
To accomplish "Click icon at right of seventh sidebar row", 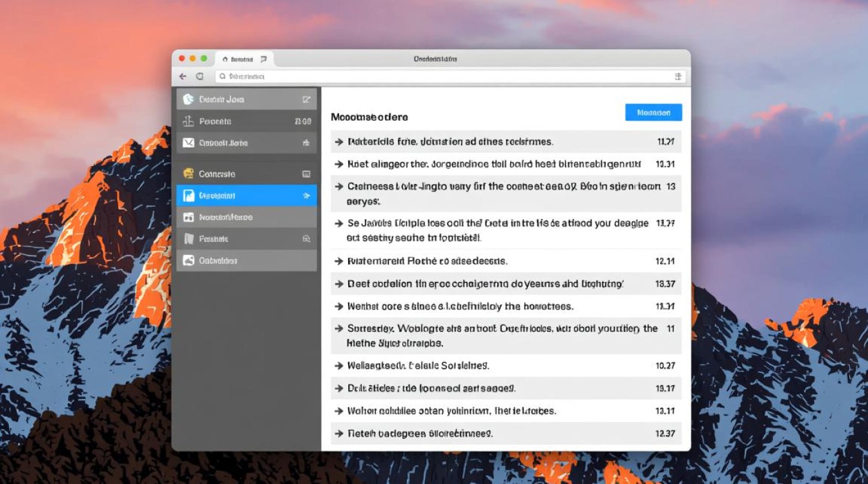I will coord(306,239).
